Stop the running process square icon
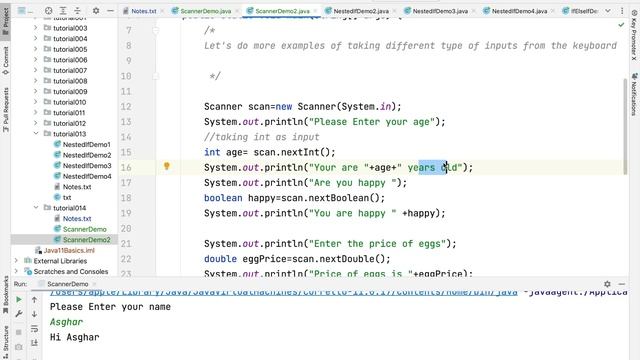 click(x=19, y=332)
